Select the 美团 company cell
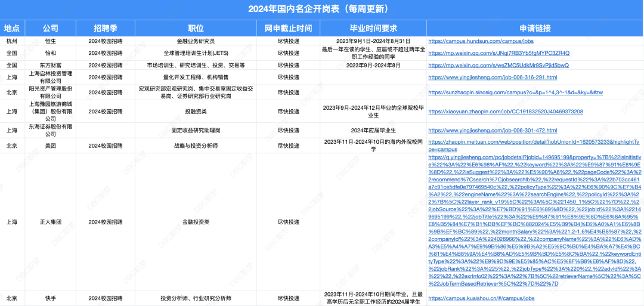 tap(51, 146)
